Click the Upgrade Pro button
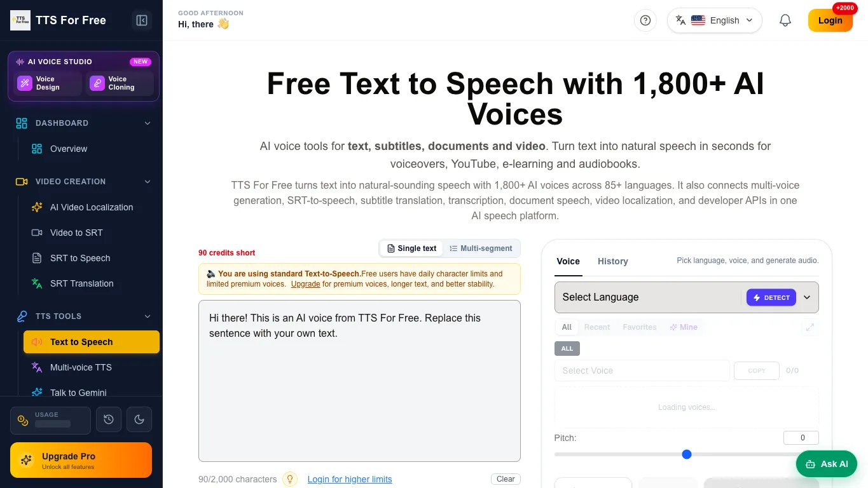The height and width of the screenshot is (488, 868). click(81, 460)
